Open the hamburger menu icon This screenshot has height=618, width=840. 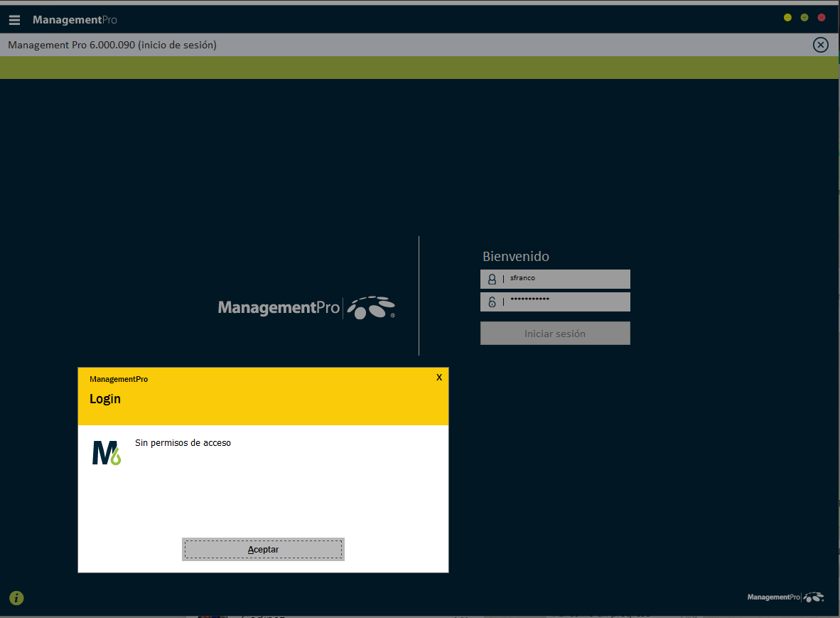coord(14,20)
